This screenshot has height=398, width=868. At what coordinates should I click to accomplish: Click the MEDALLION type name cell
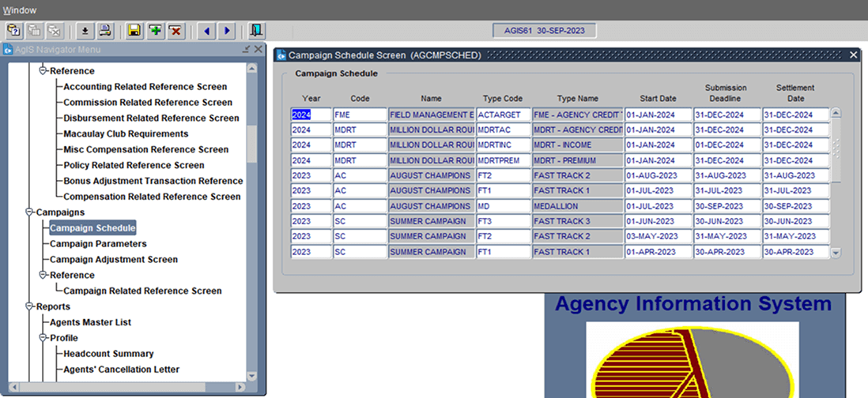click(x=578, y=206)
